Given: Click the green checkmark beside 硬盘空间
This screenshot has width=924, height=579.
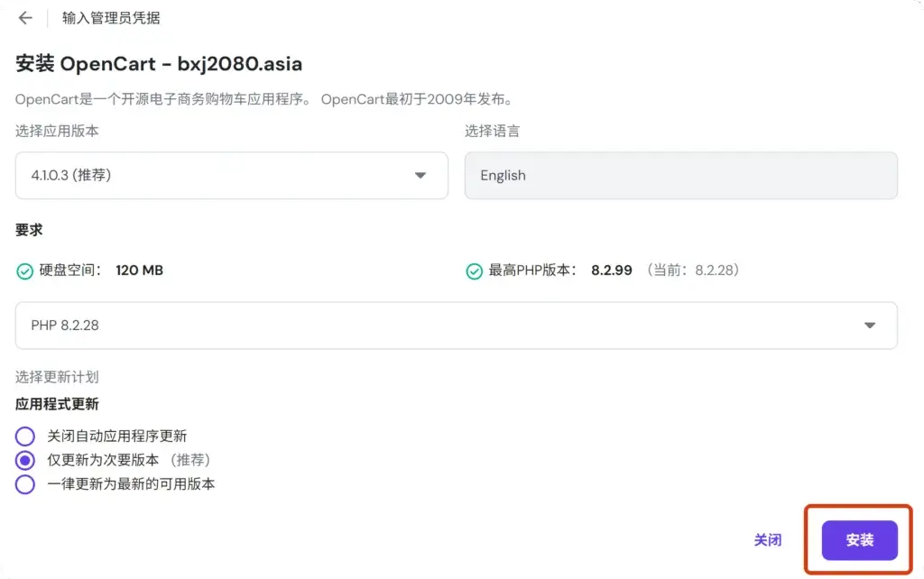Looking at the screenshot, I should 24,271.
